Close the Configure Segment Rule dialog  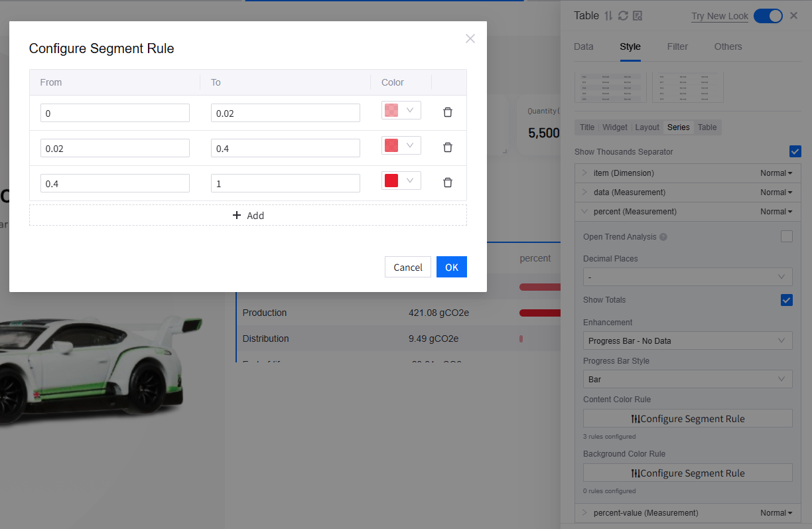tap(470, 38)
